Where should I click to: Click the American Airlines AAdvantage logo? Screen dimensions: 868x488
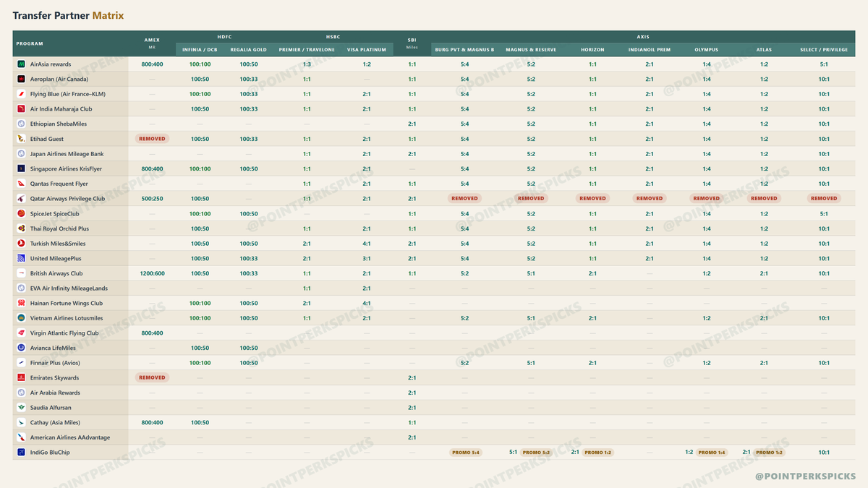point(22,437)
